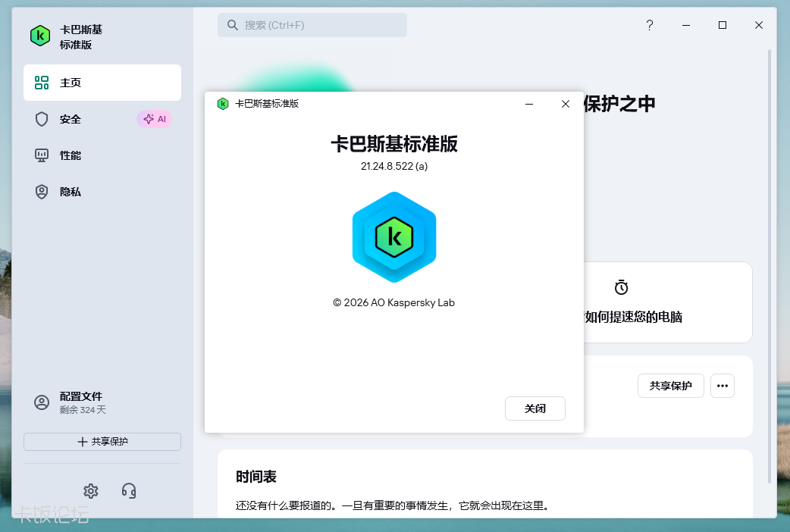Viewport: 790px width, 532px height.
Task: Click the large hexagon Kaspersky logo
Action: [x=394, y=236]
